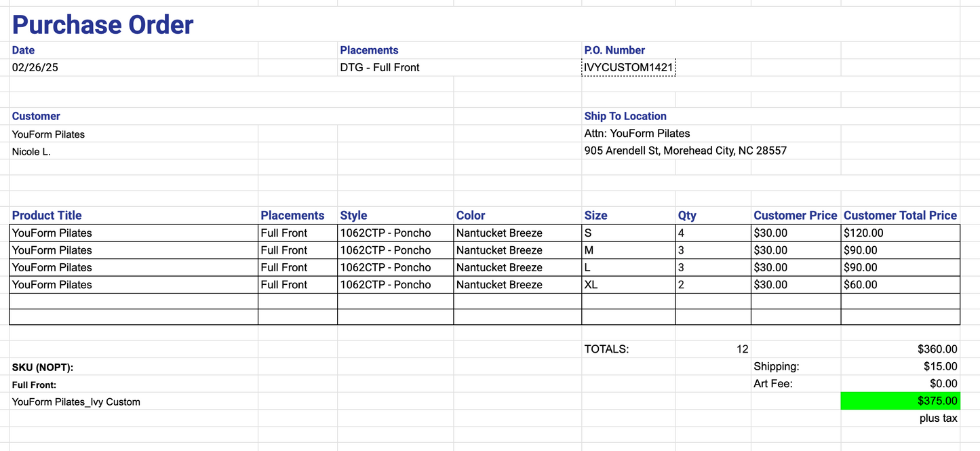Select the YouForm Pilates_Ivy Custom SKU cell

pyautogui.click(x=76, y=401)
